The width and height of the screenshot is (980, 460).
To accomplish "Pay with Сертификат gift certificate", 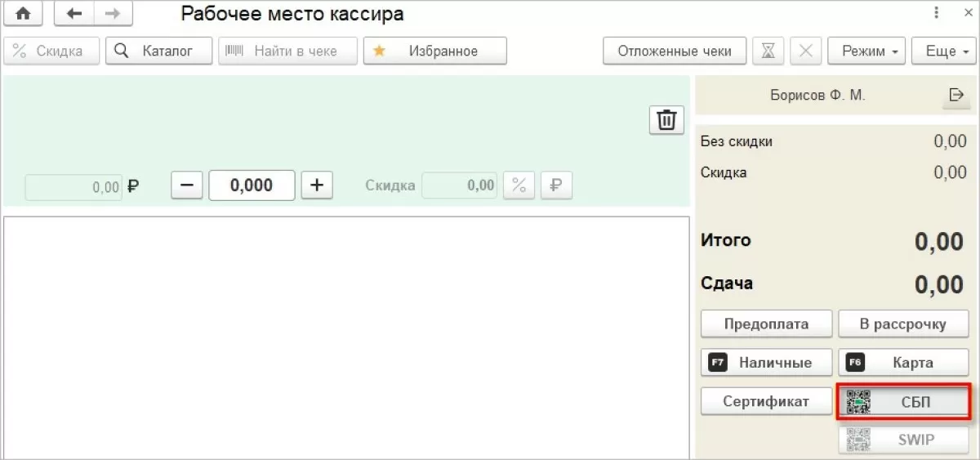I will (x=766, y=401).
